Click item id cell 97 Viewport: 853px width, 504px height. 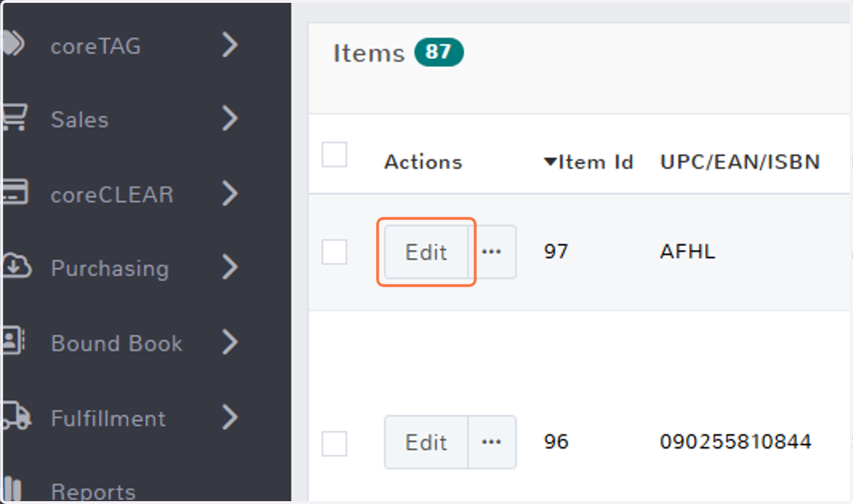click(x=556, y=252)
